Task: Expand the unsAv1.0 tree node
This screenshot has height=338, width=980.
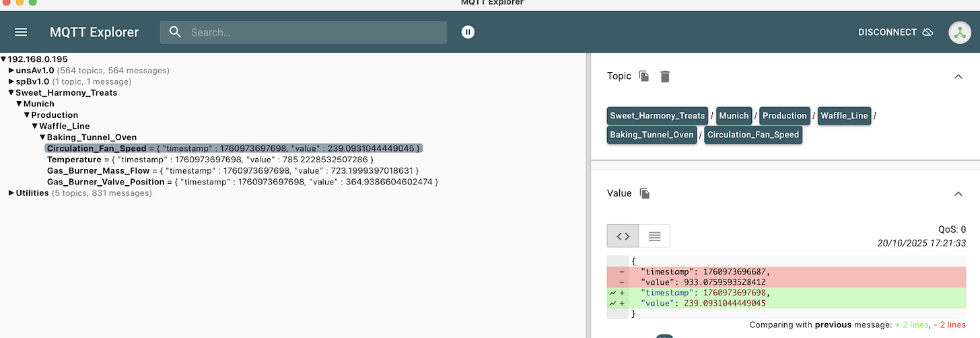Action: (11, 71)
